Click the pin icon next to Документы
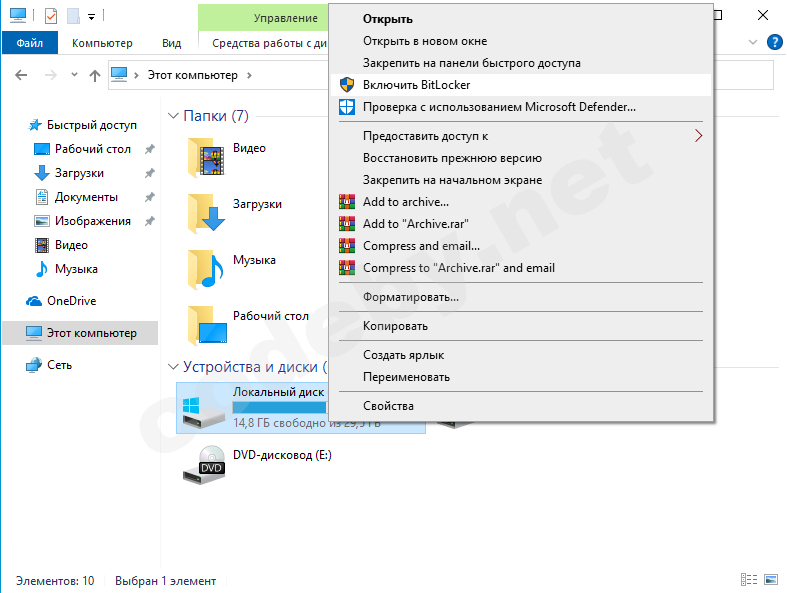 pyautogui.click(x=150, y=197)
